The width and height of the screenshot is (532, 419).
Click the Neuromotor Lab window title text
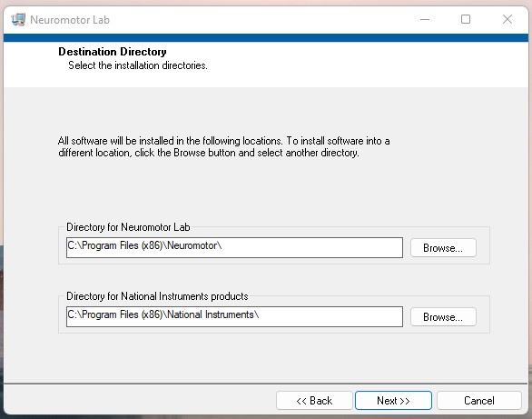pyautogui.click(x=70, y=20)
